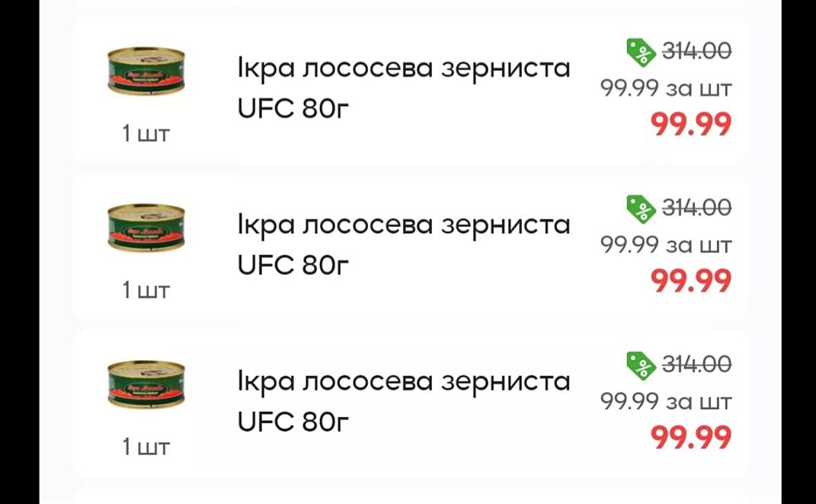This screenshot has width=816, height=504.
Task: Click '99.99 за шт' unit price in the third row
Action: 666,400
